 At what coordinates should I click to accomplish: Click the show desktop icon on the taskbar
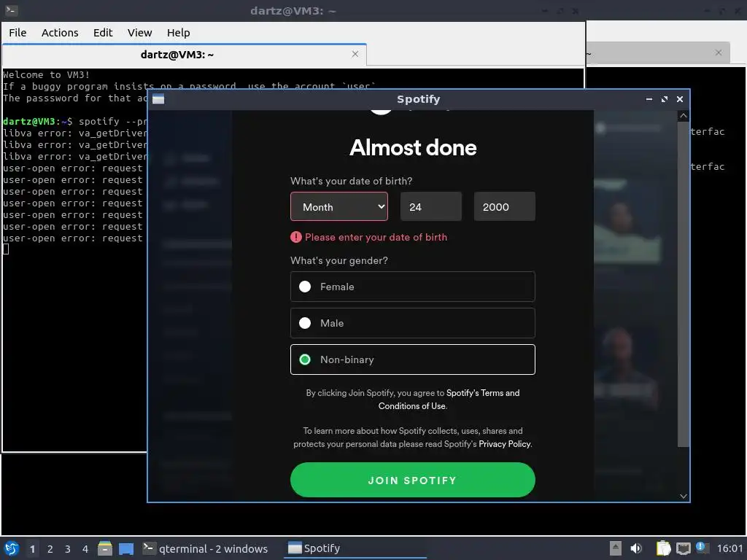tap(126, 549)
